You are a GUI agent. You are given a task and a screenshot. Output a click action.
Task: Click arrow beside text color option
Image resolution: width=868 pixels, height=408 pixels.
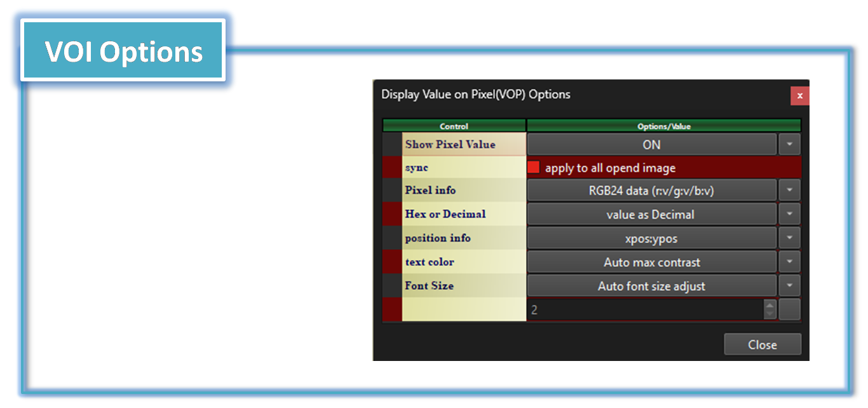point(789,262)
